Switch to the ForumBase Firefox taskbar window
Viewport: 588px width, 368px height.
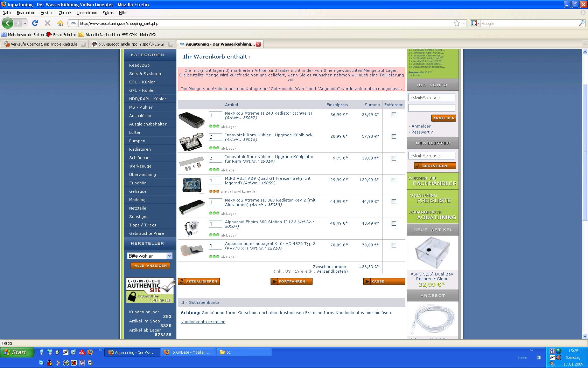(x=188, y=352)
